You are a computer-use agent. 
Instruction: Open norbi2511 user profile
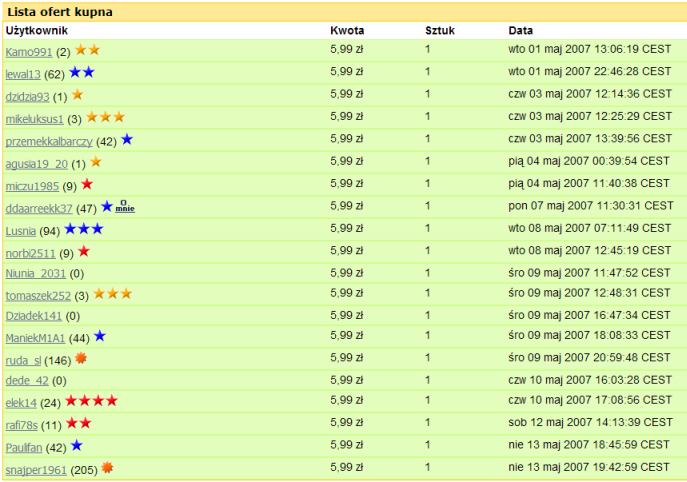[31, 253]
